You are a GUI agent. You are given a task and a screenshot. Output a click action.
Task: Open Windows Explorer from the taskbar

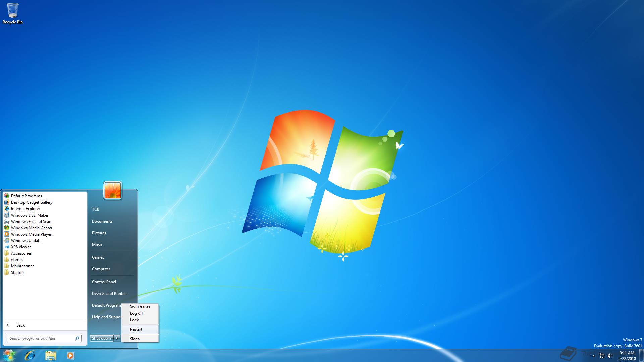tap(50, 355)
